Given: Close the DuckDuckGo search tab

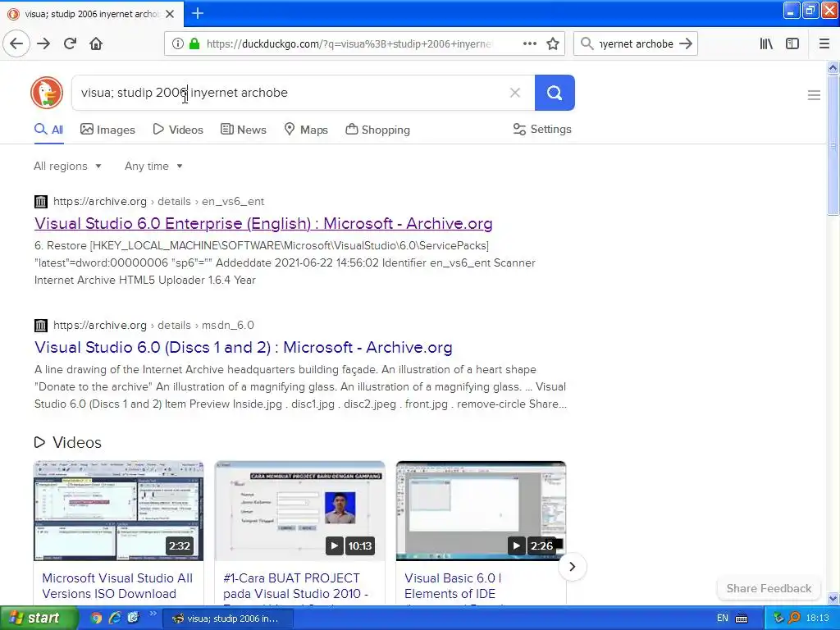Looking at the screenshot, I should [170, 14].
